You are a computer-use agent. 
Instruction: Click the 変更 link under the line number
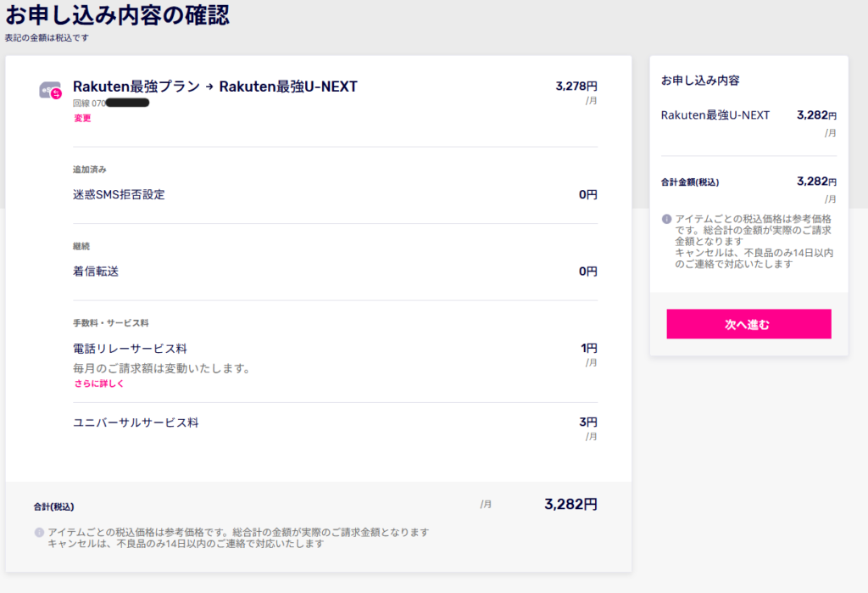pyautogui.click(x=82, y=118)
